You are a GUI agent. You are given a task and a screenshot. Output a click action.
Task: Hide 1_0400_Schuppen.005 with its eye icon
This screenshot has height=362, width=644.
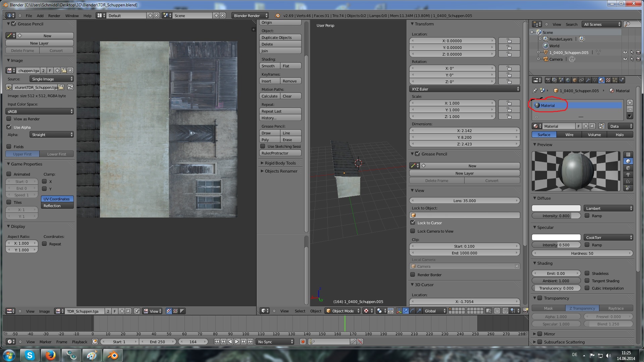(x=625, y=52)
